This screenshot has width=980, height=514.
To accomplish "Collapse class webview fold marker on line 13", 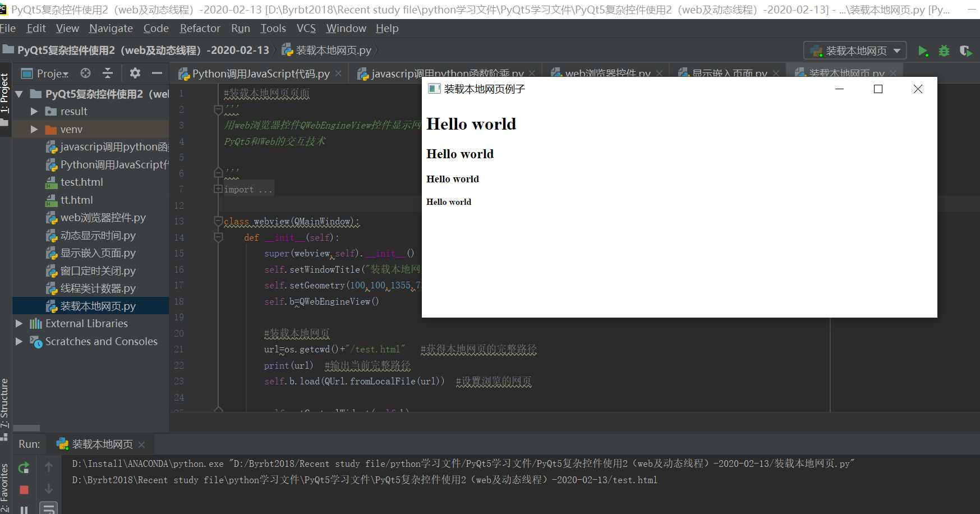I will [218, 221].
